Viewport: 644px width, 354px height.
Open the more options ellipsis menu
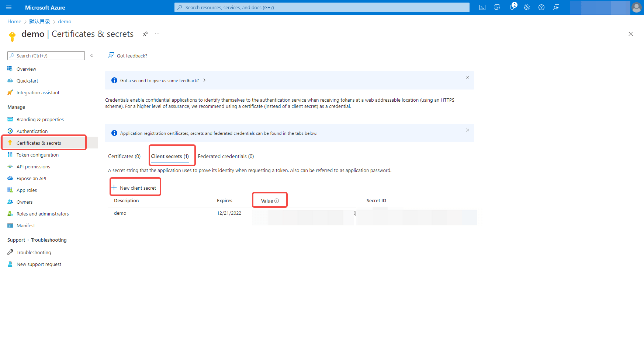[157, 34]
